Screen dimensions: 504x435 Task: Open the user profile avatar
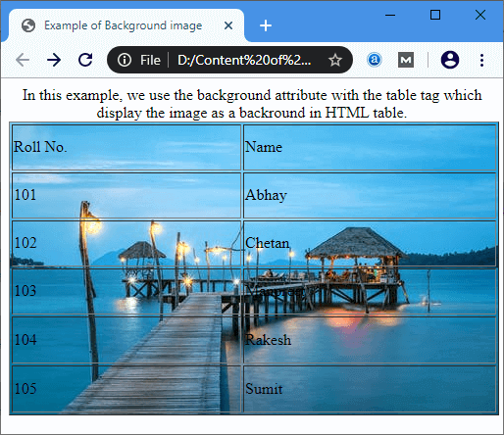click(450, 60)
